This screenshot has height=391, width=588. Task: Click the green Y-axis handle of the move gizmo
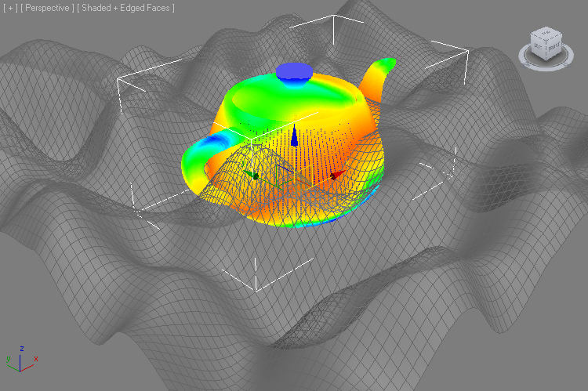(251, 175)
